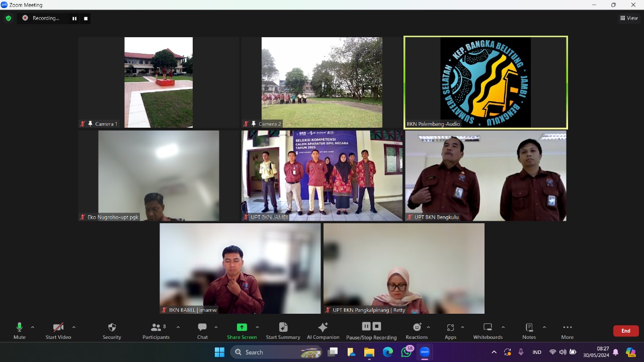The height and width of the screenshot is (362, 644).
Task: Open the View layout menu
Action: (x=629, y=18)
